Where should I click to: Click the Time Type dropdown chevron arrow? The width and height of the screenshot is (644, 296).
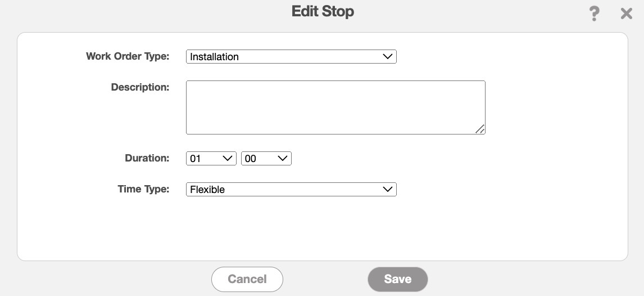(x=387, y=190)
